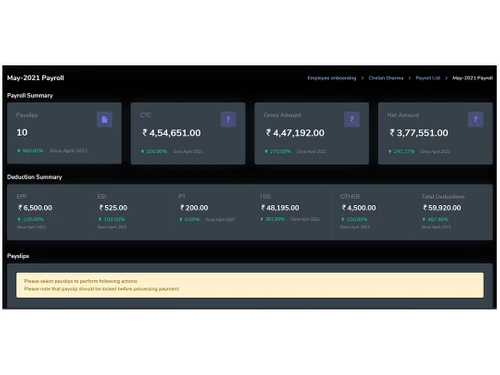
Task: Select the PT amount ₹ 200.00
Action: 194,208
